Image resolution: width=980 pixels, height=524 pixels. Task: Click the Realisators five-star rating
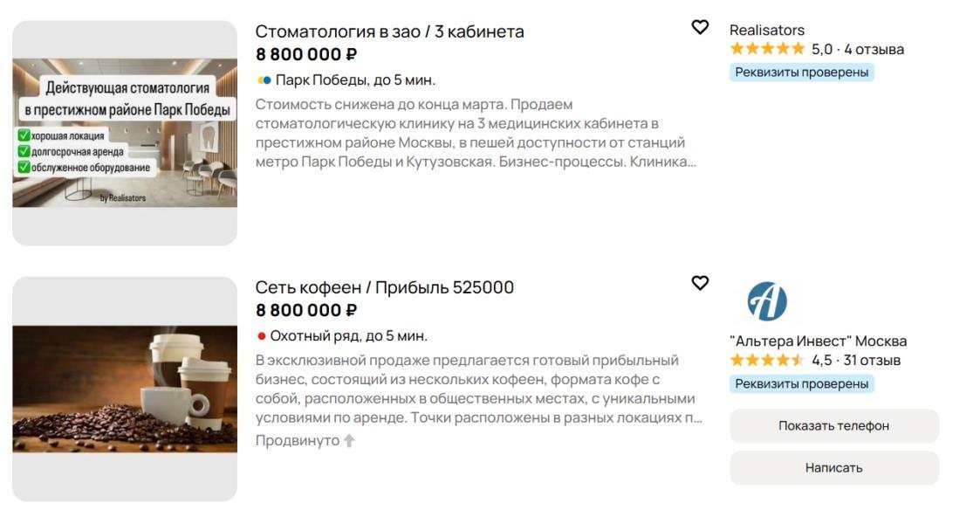(x=767, y=50)
